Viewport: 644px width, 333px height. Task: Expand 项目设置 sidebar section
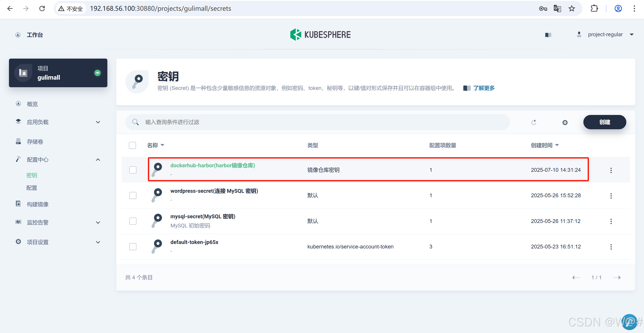98,242
